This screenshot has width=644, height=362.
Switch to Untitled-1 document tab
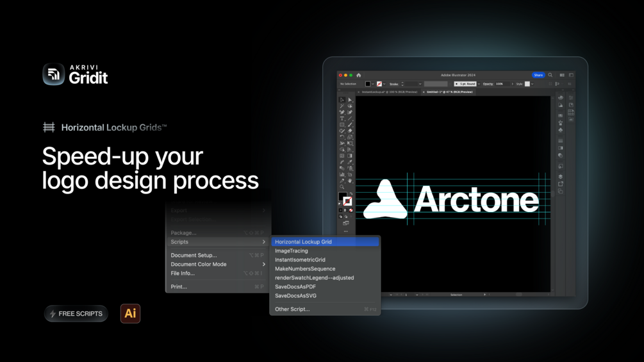click(450, 92)
